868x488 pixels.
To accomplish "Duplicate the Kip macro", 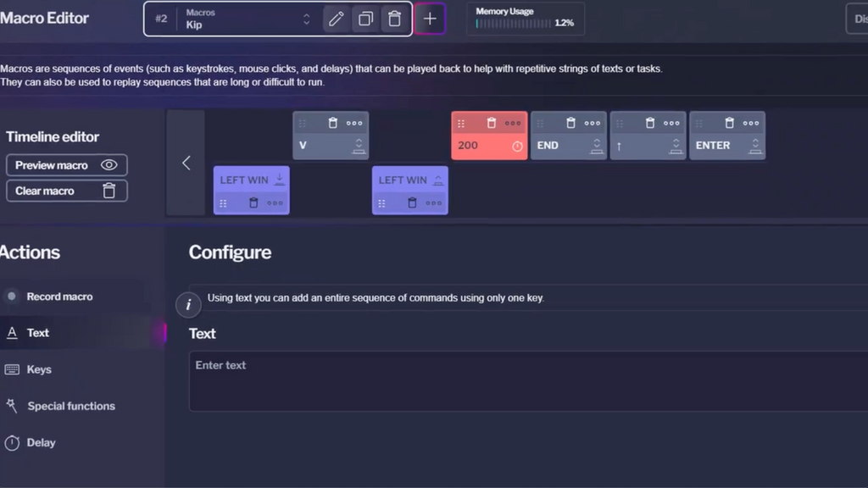I will pyautogui.click(x=365, y=19).
